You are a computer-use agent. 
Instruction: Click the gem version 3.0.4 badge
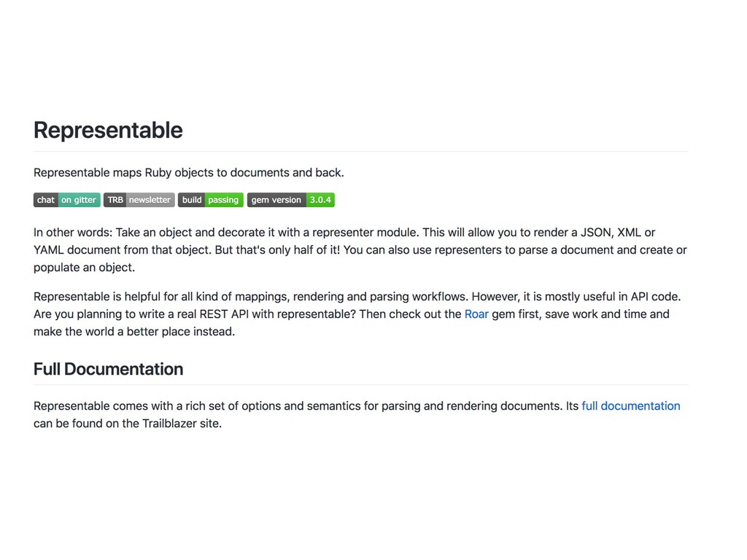(x=290, y=200)
